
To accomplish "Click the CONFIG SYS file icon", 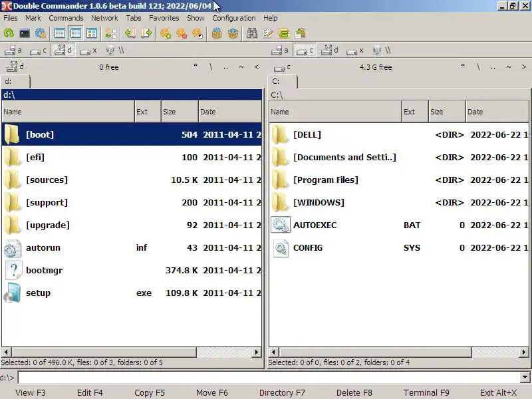I will [x=281, y=248].
